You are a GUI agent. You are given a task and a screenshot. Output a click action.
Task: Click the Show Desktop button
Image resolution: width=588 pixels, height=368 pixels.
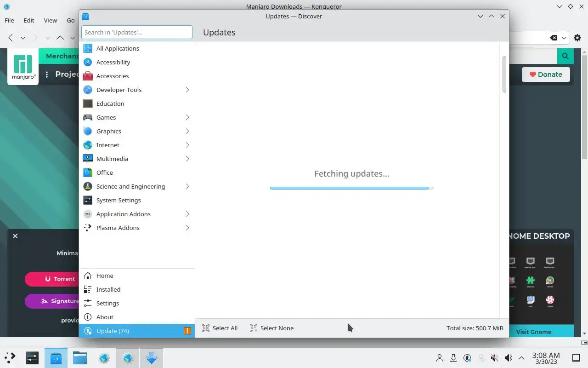click(576, 358)
